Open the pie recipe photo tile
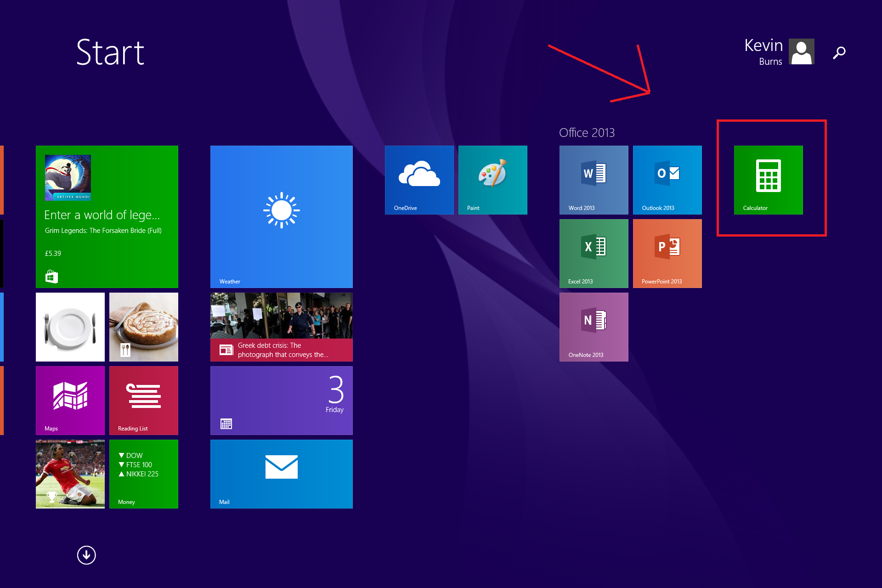Viewport: 882px width, 588px height. tap(143, 327)
